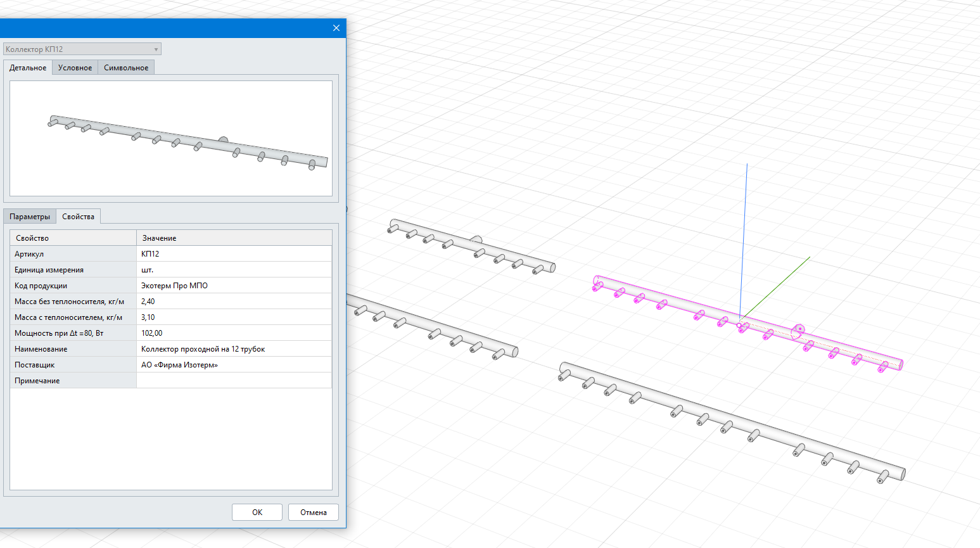The width and height of the screenshot is (980, 548).
Task: Select the Наименование value cell
Action: pyautogui.click(x=233, y=349)
